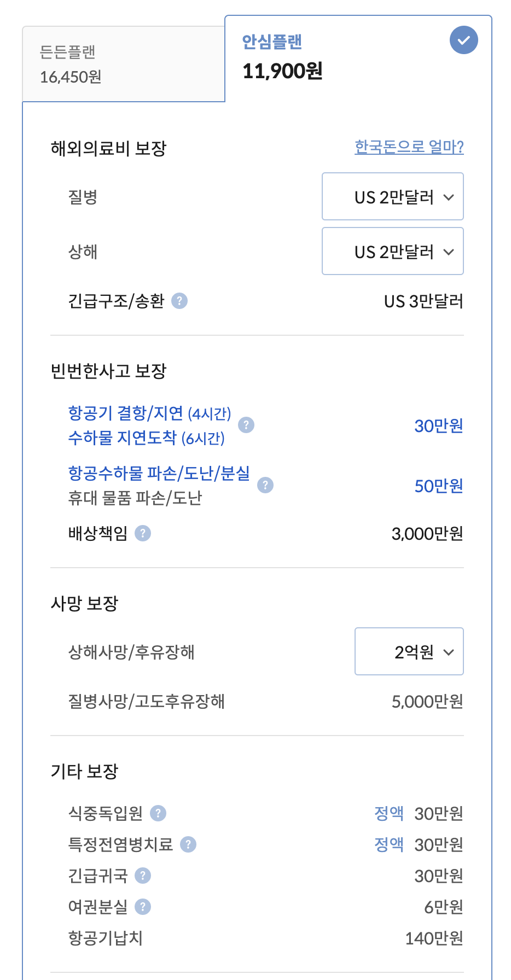Click the 항공수하물 파손/도난/분실 link

159,473
